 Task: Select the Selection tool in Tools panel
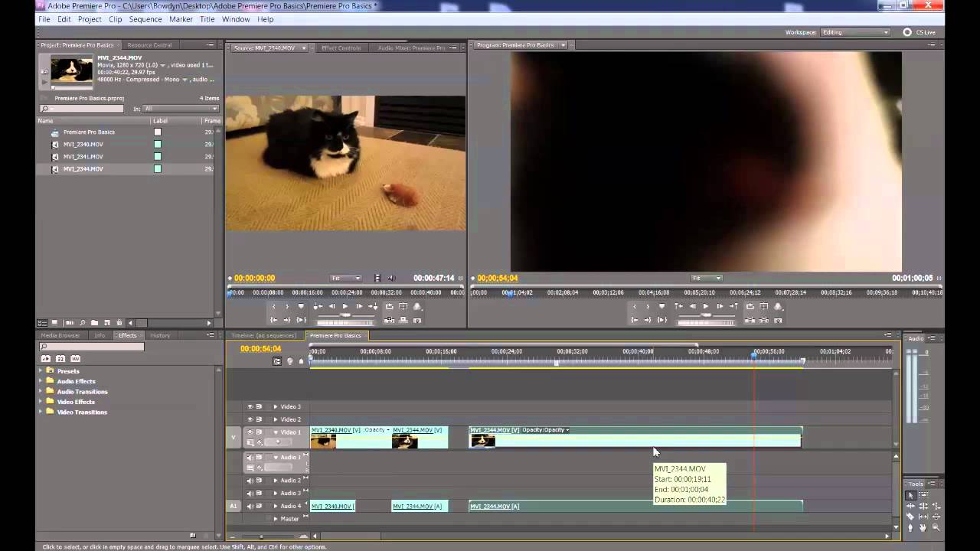[910, 495]
